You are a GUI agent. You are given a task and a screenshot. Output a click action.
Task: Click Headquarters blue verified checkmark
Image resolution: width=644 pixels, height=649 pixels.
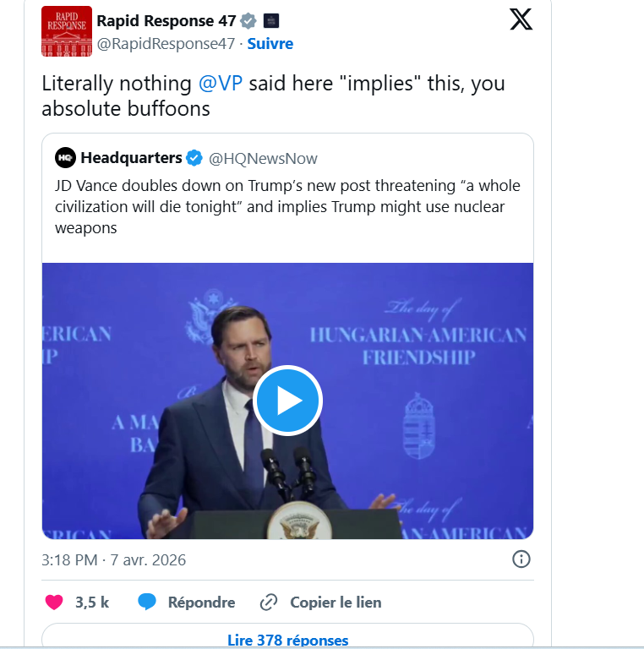point(194,158)
